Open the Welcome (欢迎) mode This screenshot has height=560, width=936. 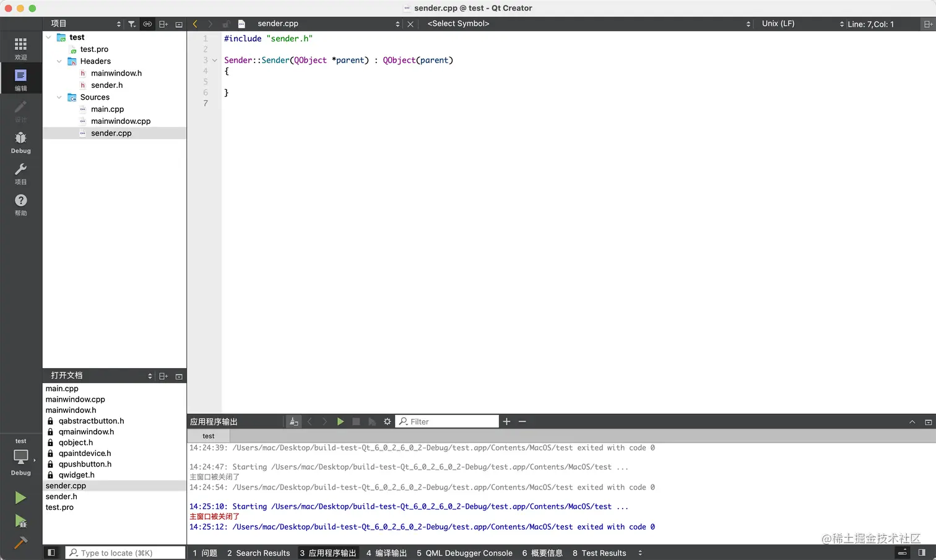coord(20,48)
